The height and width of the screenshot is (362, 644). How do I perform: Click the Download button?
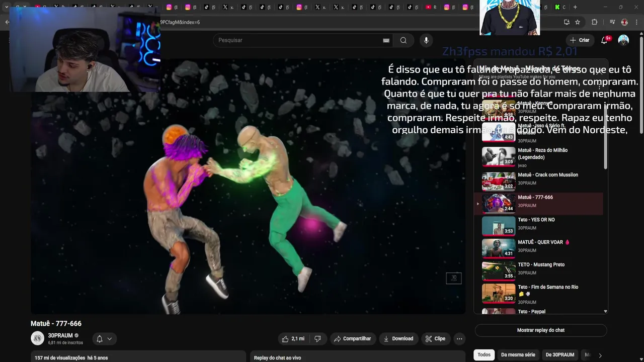click(x=398, y=339)
